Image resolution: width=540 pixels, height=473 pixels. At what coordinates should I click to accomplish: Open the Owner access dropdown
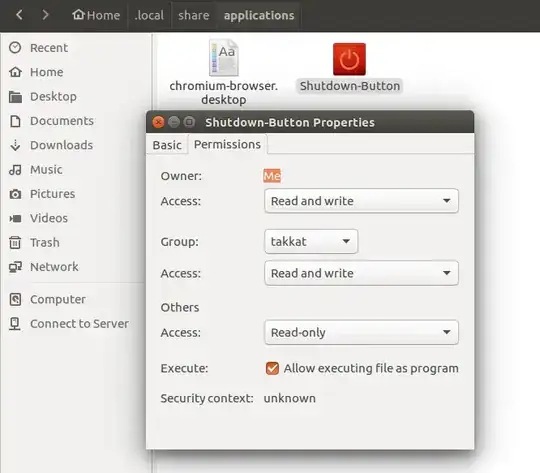point(361,201)
